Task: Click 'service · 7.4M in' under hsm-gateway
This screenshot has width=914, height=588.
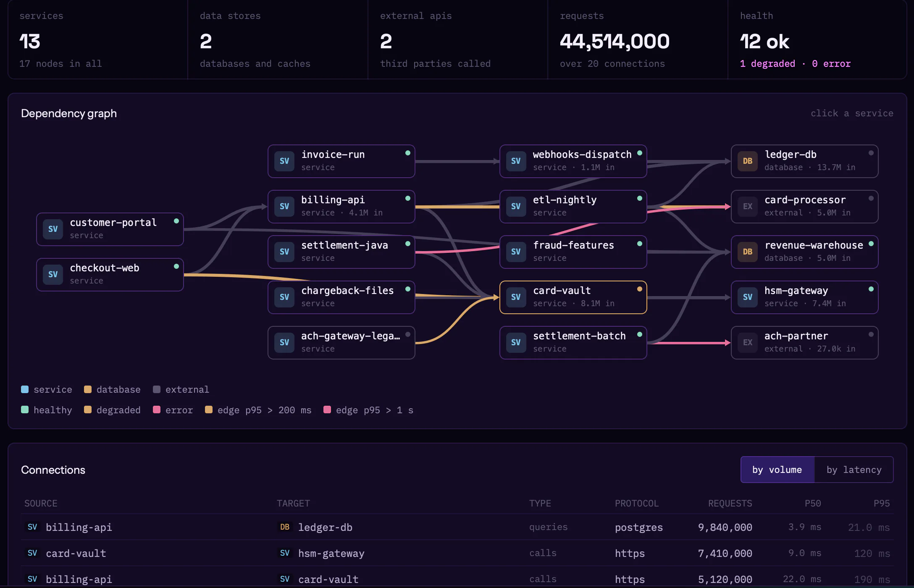Action: (805, 303)
